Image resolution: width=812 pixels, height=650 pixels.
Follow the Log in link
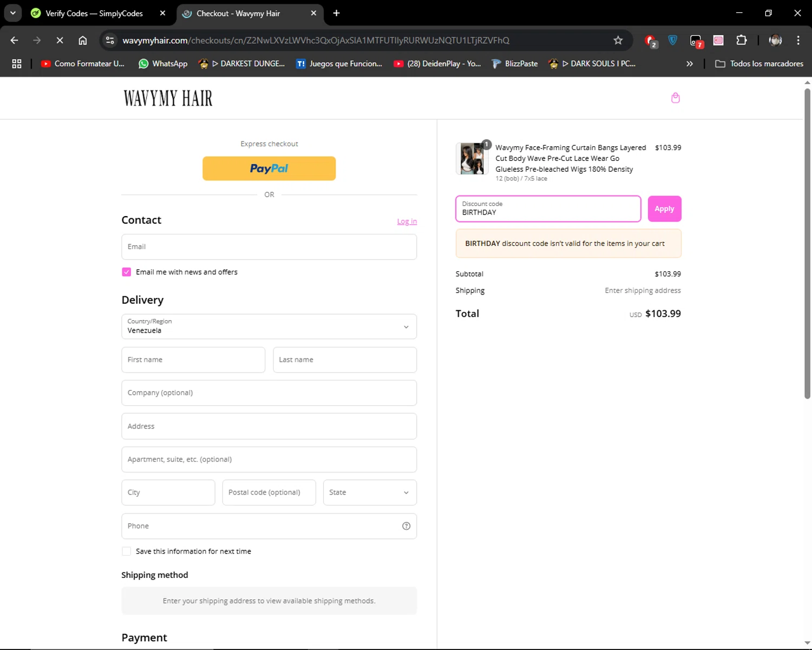tap(407, 222)
